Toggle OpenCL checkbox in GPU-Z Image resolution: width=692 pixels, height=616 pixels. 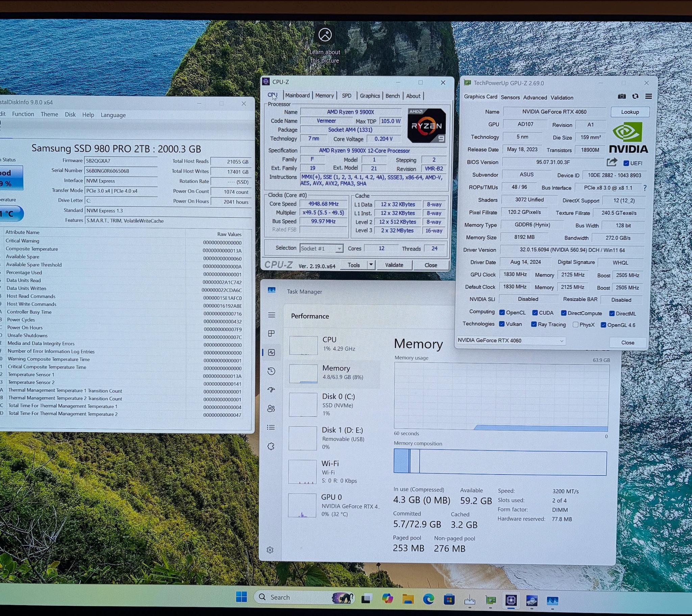coord(502,312)
